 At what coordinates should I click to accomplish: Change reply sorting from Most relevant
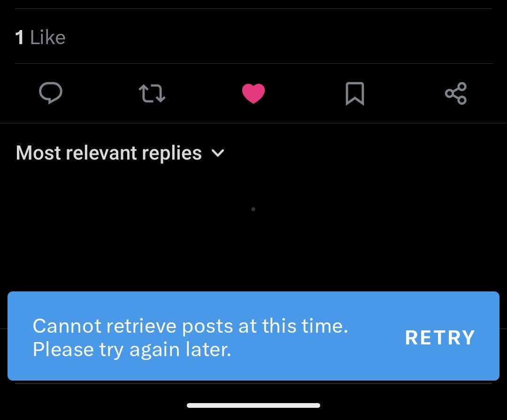point(120,153)
